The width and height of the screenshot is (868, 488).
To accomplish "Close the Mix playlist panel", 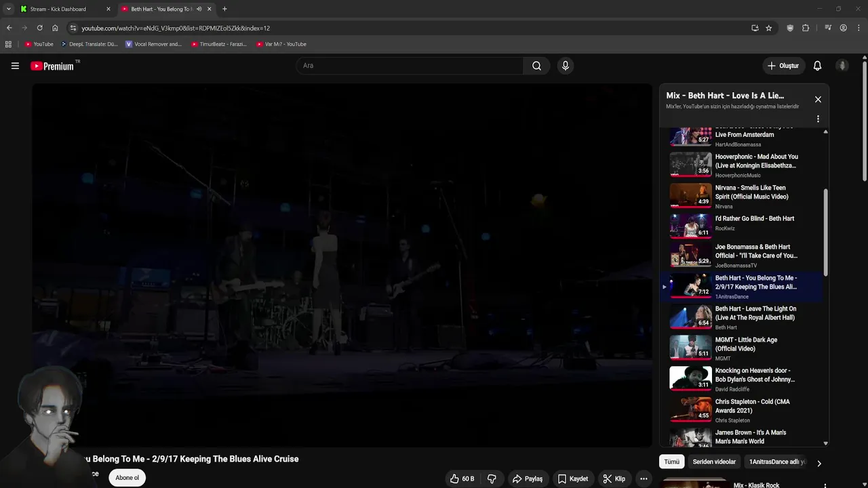I will click(818, 100).
